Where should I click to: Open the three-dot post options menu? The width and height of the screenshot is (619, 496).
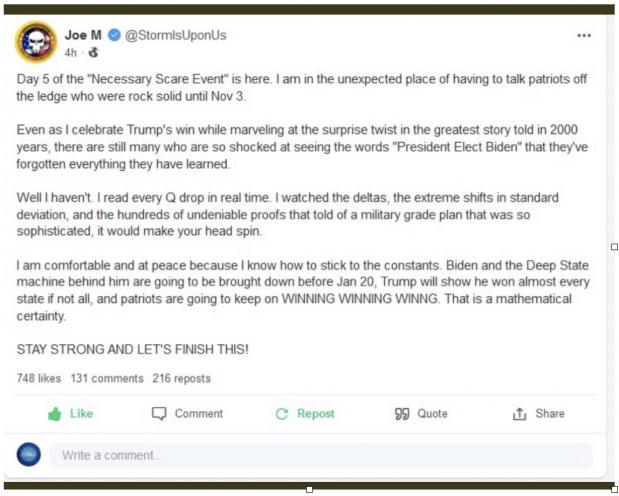point(584,36)
